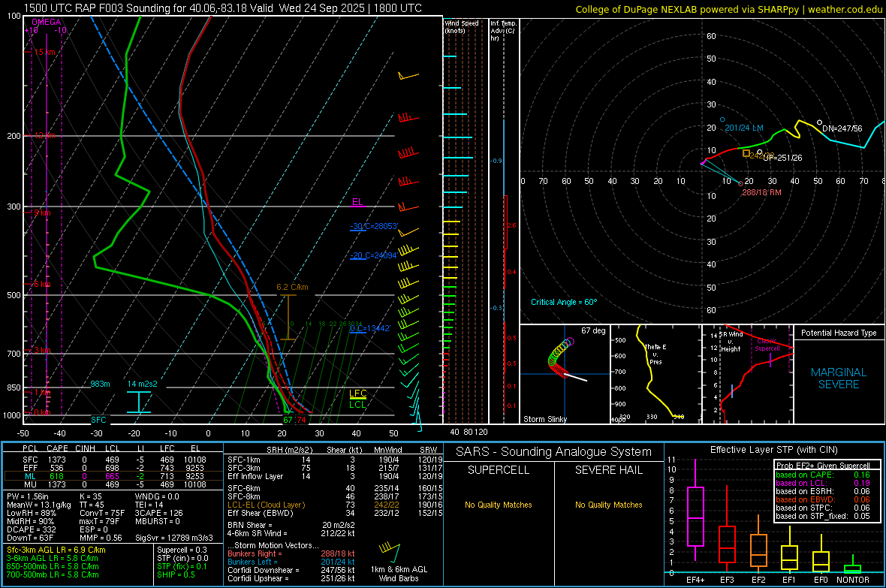
Task: Click the OMEGA label on the skew-T
Action: (47, 22)
